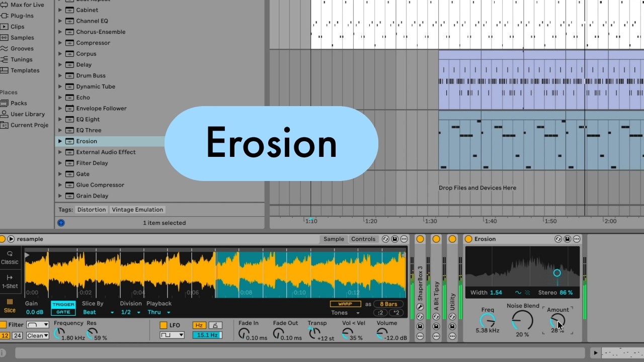Switch to the Controls tab
The image size is (644, 362).
coord(363,239)
